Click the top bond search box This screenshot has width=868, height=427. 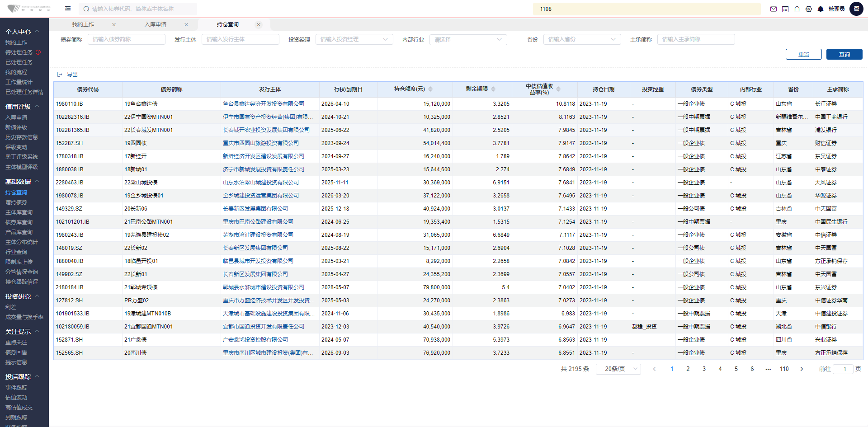tap(138, 9)
